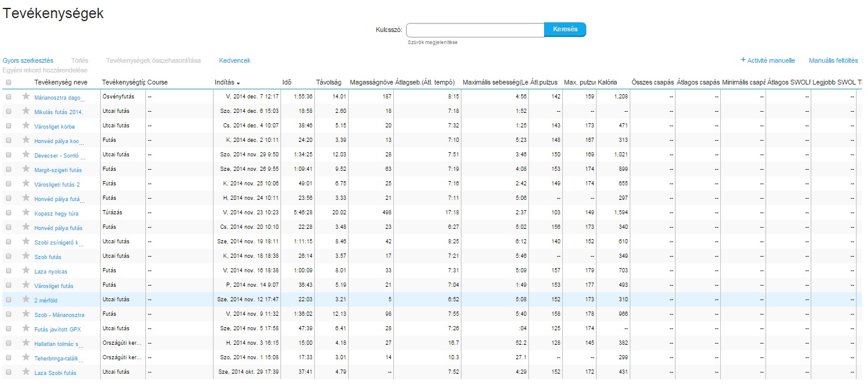Star the Futás javított GPX row
The image size is (868, 384).
click(x=26, y=328)
